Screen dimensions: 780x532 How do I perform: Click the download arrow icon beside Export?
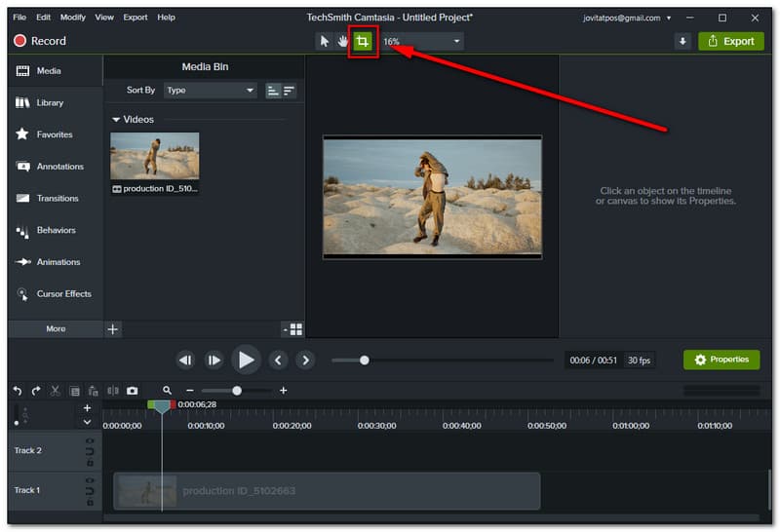[682, 41]
